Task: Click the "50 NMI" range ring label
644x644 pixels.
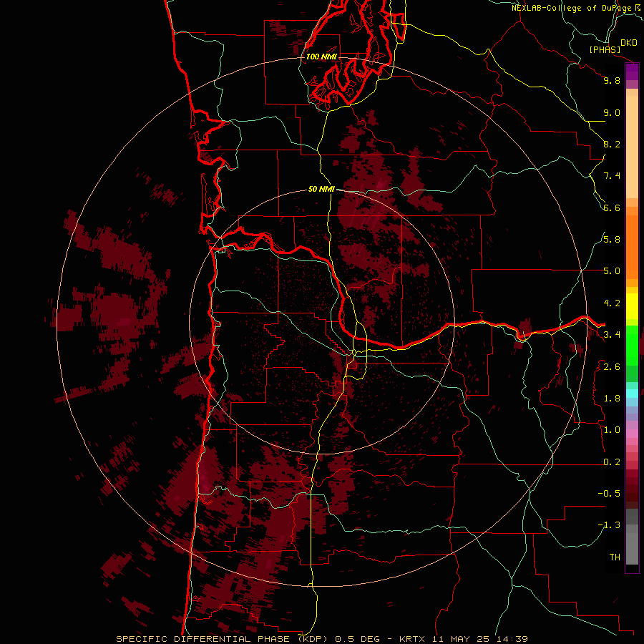Action: click(321, 190)
